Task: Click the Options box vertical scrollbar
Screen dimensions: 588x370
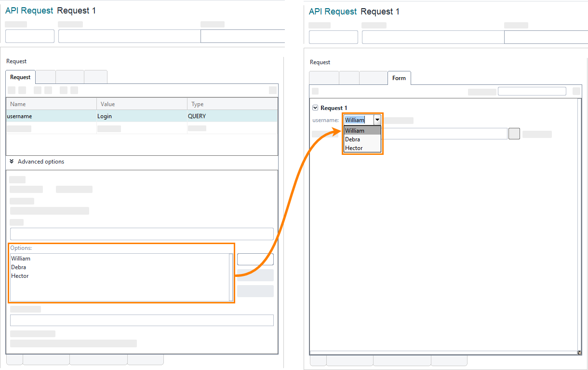Action: click(x=231, y=277)
